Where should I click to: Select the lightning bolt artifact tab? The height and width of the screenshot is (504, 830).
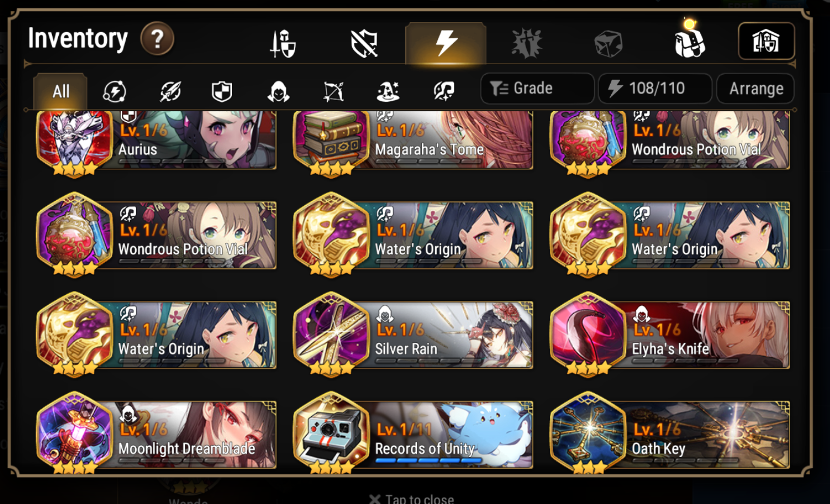pos(446,43)
